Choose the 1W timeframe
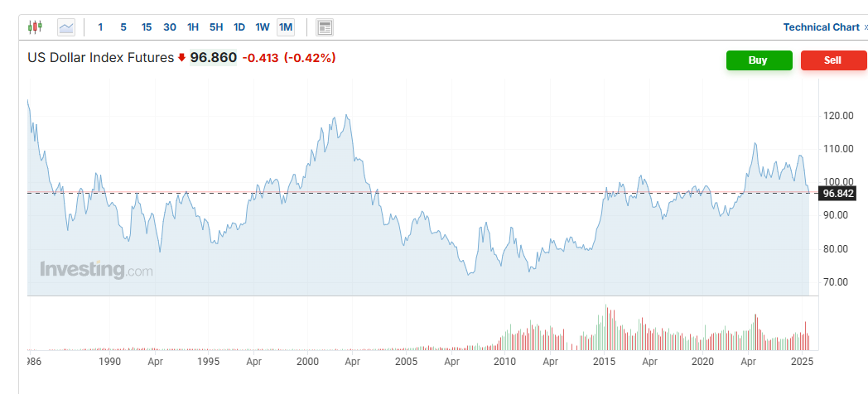This screenshot has width=868, height=394. click(263, 27)
